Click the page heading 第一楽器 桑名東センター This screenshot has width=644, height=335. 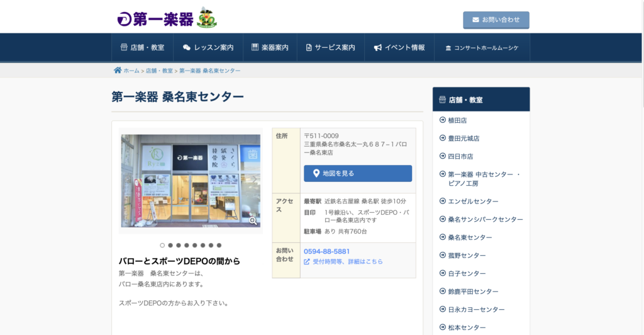point(177,97)
